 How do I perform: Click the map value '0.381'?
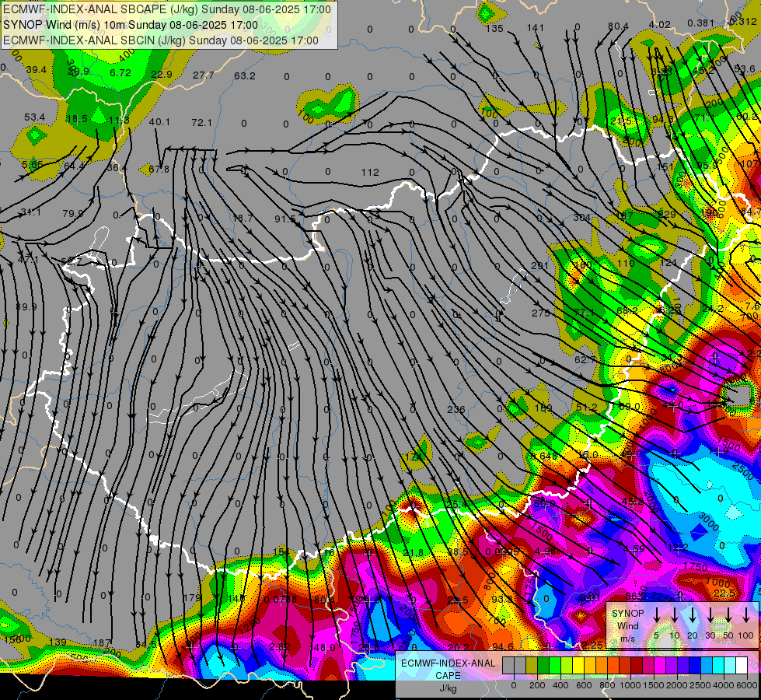tap(701, 23)
